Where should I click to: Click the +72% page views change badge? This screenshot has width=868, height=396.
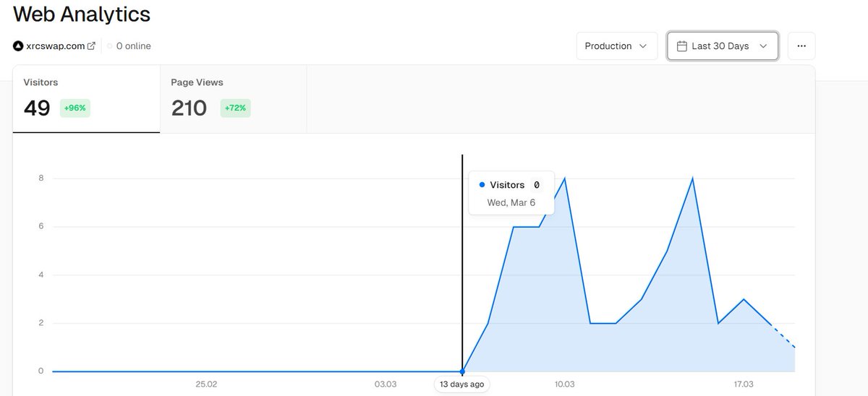point(236,108)
